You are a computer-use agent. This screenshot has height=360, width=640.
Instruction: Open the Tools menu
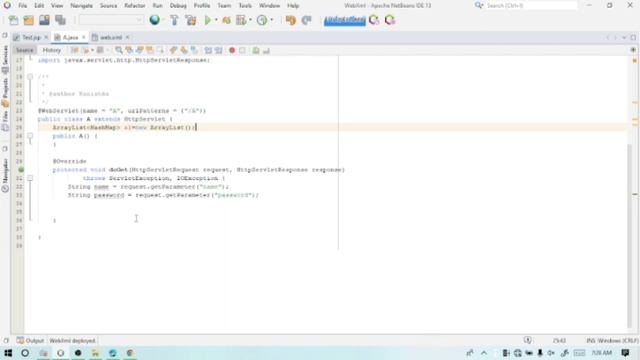pyautogui.click(x=245, y=6)
